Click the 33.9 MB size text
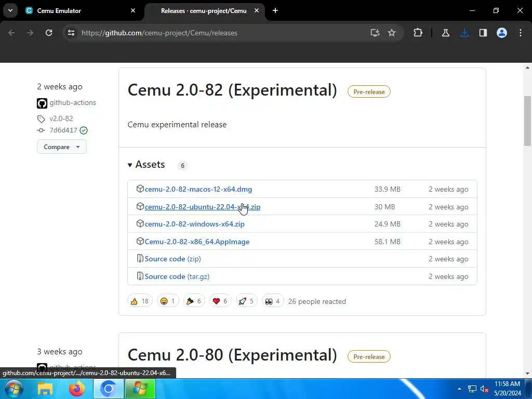This screenshot has height=399, width=532. pos(387,189)
